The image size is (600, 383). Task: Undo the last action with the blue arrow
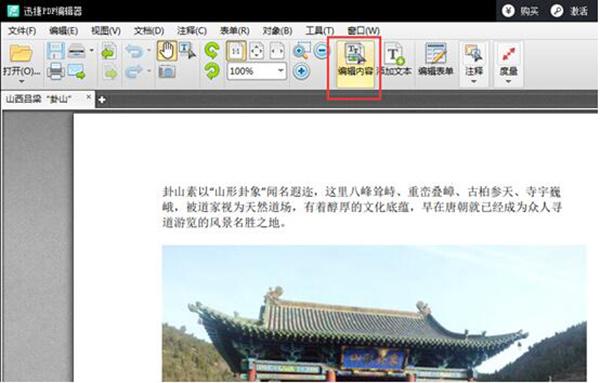tap(135, 51)
